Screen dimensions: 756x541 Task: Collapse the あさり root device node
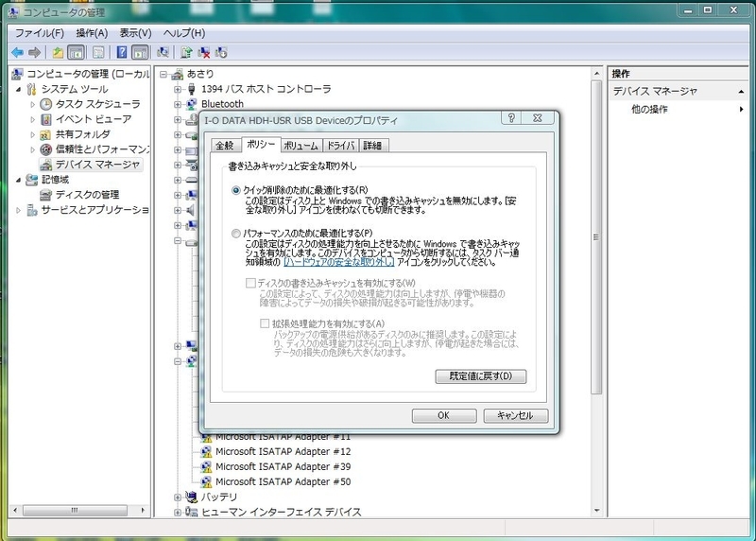click(x=163, y=75)
